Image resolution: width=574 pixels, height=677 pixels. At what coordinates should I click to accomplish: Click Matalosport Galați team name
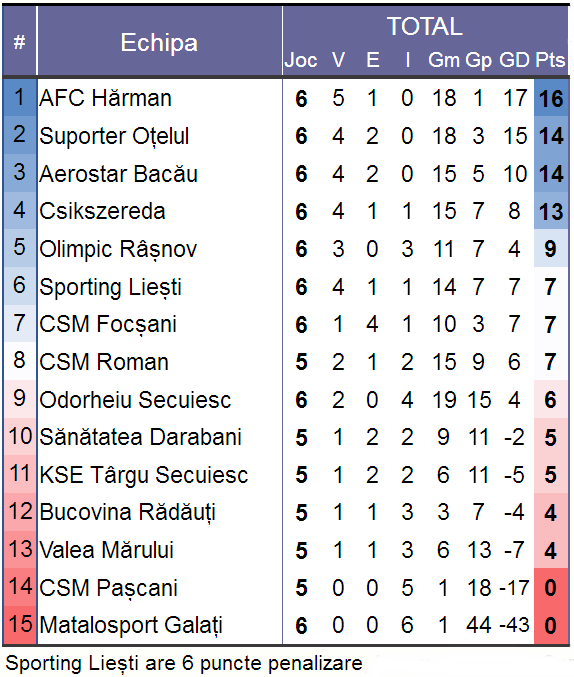click(x=131, y=625)
